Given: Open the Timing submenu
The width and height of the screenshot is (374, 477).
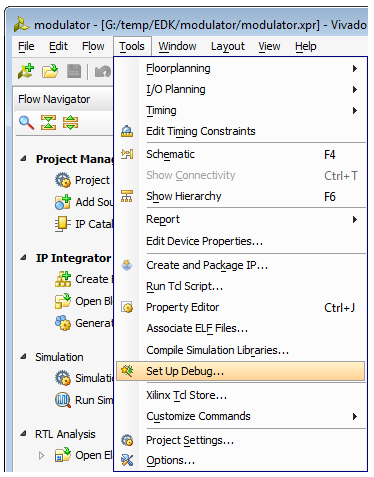Looking at the screenshot, I should [x=240, y=110].
